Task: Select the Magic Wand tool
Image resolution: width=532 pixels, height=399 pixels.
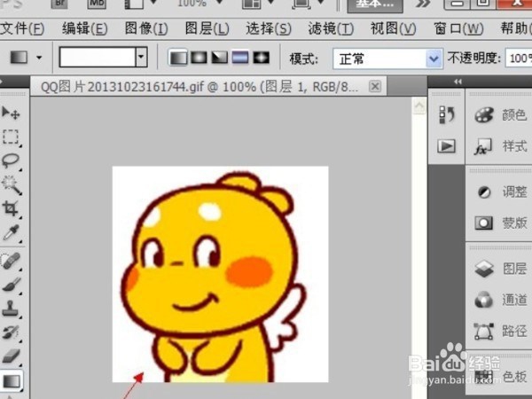Action: (x=11, y=185)
